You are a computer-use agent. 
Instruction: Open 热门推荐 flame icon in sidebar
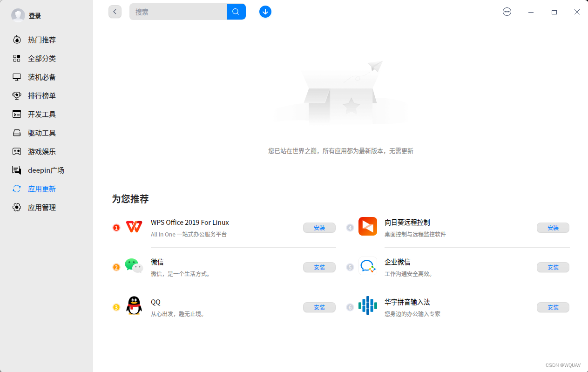(x=17, y=40)
